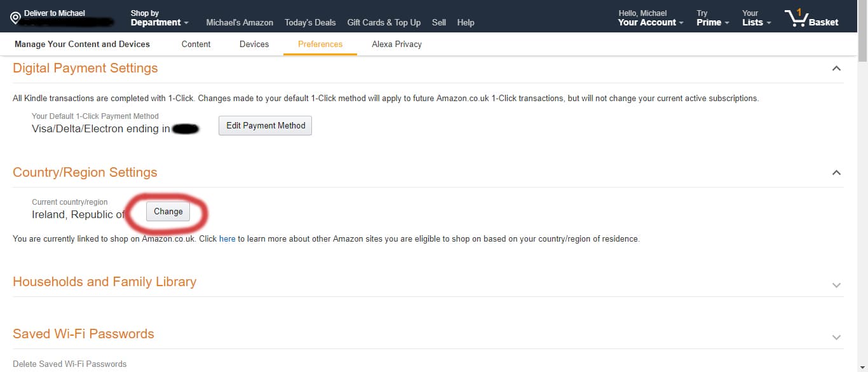Switch to the Content tab
The image size is (868, 372).
[x=196, y=44]
